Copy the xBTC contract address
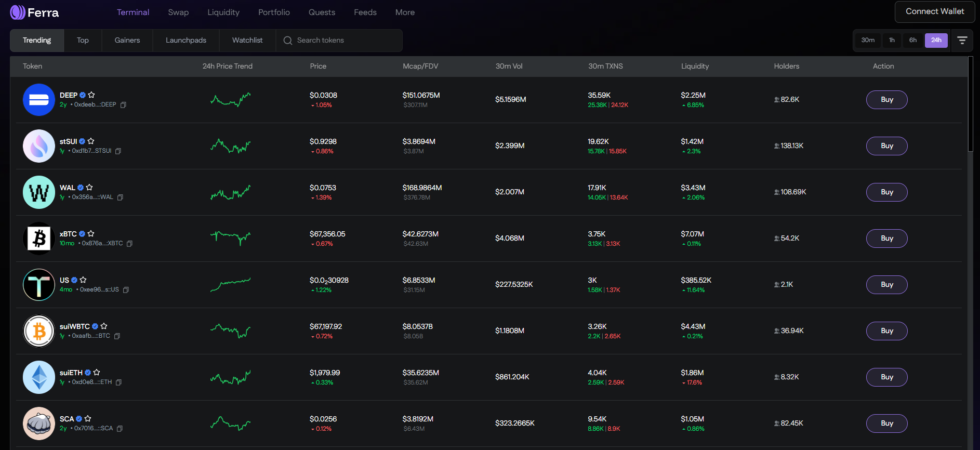This screenshot has width=980, height=450. point(129,244)
